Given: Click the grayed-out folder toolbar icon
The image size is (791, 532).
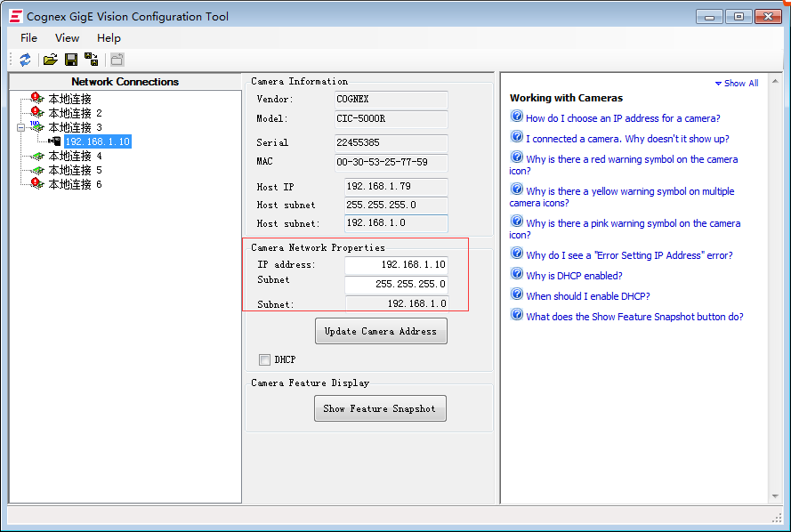Looking at the screenshot, I should 117,60.
